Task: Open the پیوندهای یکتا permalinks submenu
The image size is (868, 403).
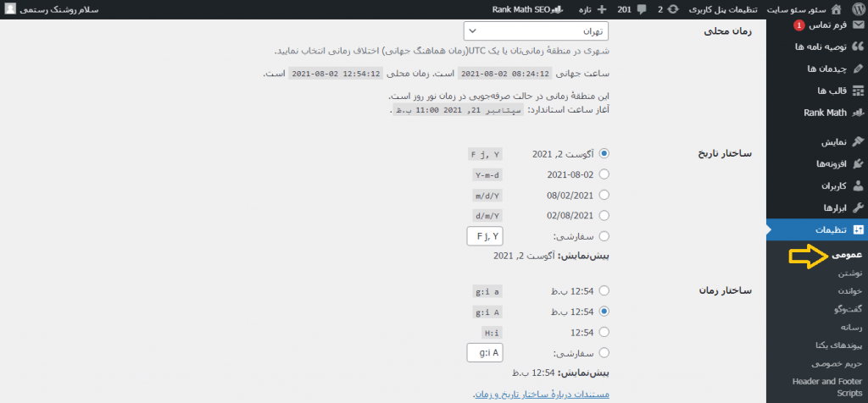Action: [838, 345]
